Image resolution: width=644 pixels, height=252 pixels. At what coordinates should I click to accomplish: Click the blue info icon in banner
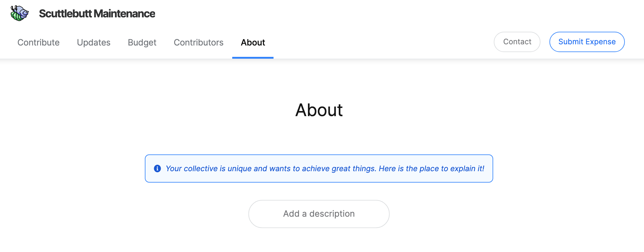coord(157,168)
